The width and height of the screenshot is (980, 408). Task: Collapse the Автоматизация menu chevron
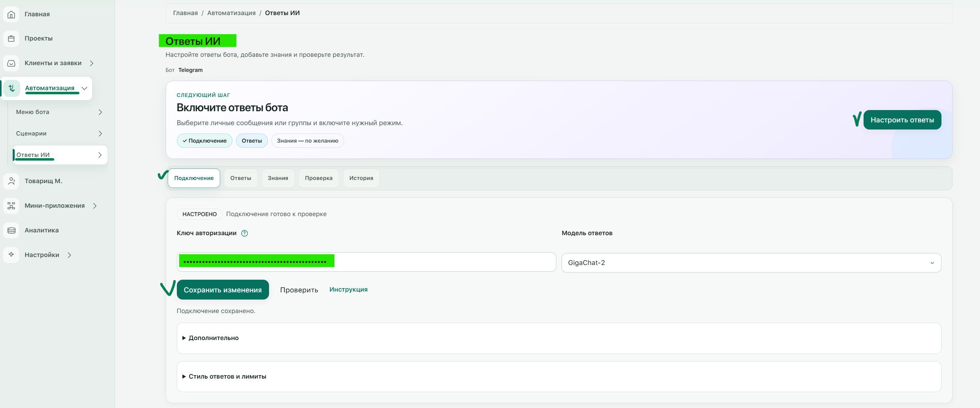(x=84, y=88)
